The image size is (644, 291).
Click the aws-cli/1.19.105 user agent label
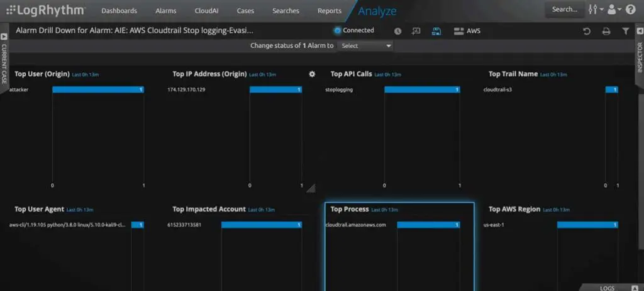67,225
